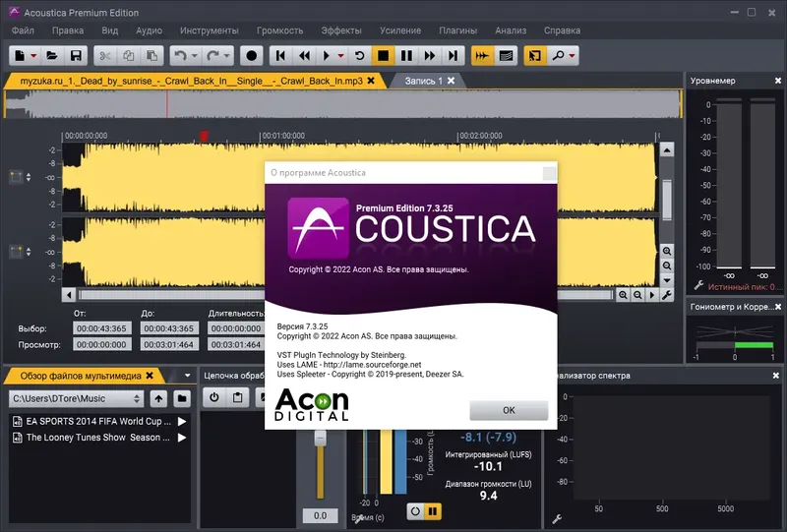The width and height of the screenshot is (787, 532).
Task: Preview The Looney Tunes Show file
Action: (182, 438)
